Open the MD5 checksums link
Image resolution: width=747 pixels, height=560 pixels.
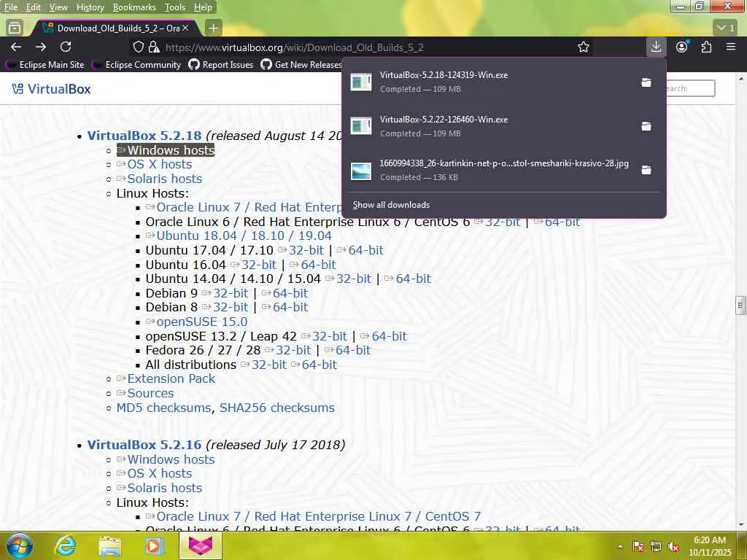pyautogui.click(x=164, y=408)
